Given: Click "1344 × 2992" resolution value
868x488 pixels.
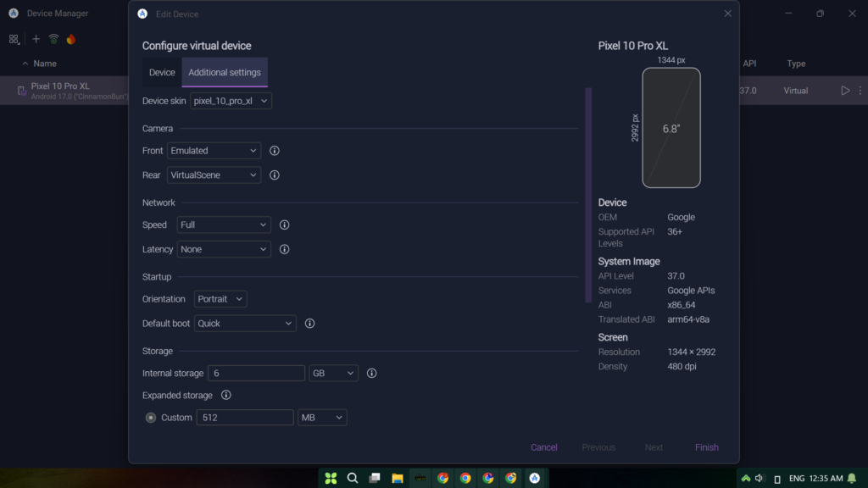Looking at the screenshot, I should pos(691,352).
